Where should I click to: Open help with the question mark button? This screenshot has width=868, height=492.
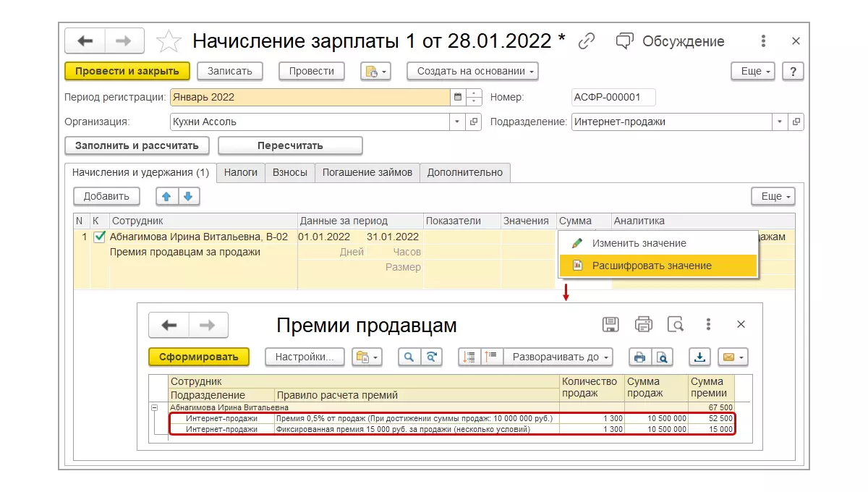(793, 71)
